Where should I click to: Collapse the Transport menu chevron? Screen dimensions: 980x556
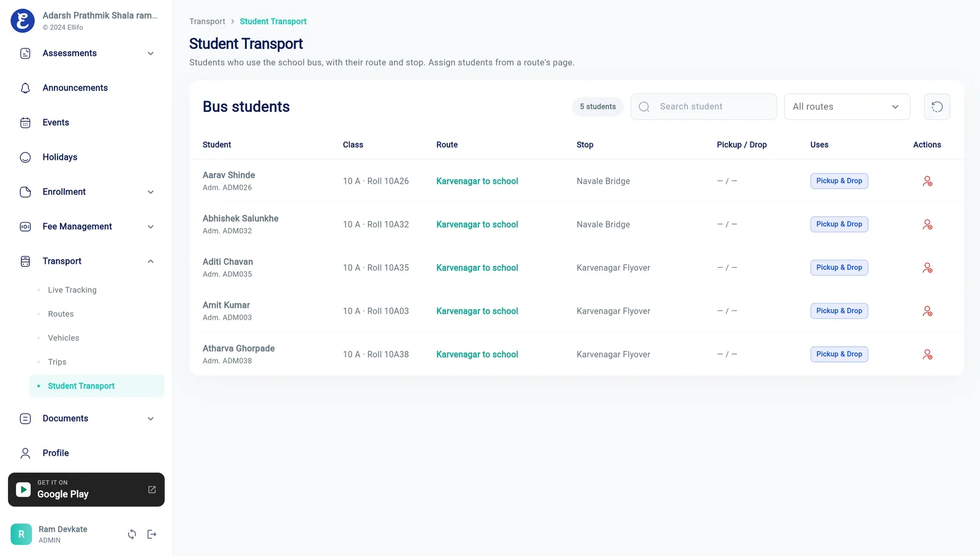coord(151,261)
